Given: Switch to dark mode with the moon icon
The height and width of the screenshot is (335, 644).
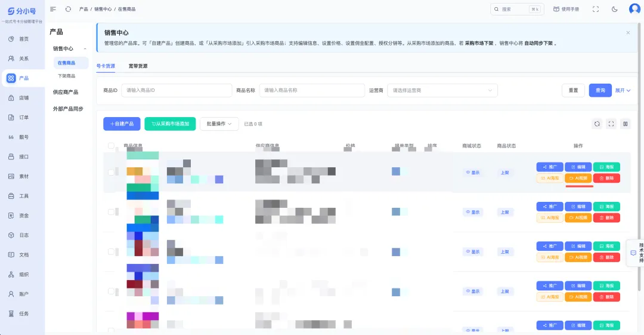Looking at the screenshot, I should point(614,9).
